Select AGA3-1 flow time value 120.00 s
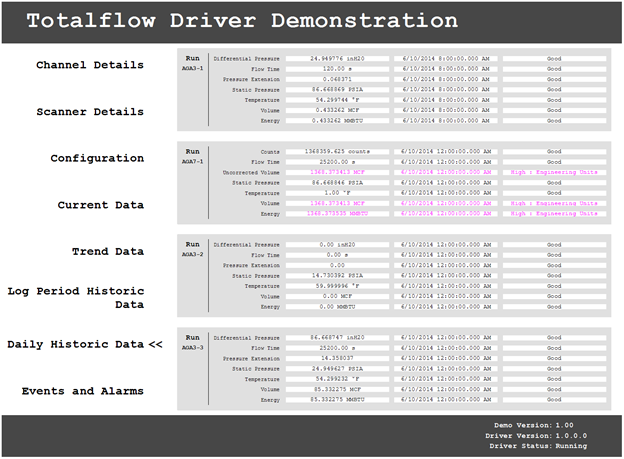This screenshot has width=624, height=459. (337, 69)
